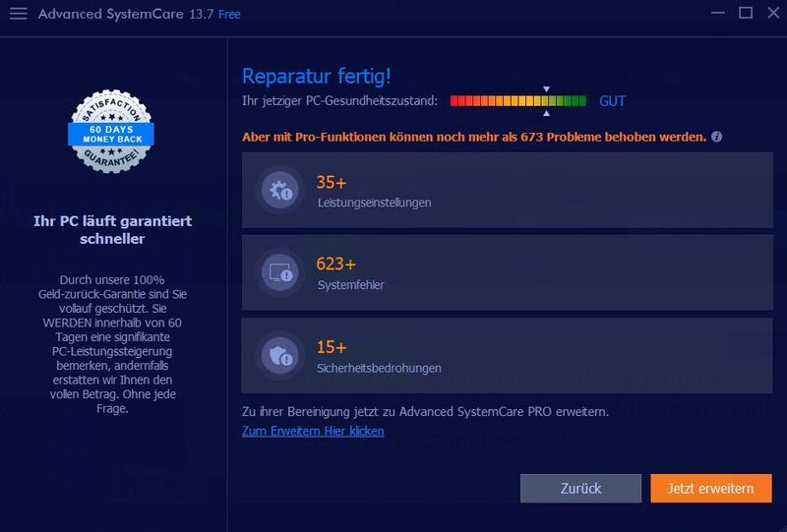Click the Zurück button

coord(580,489)
